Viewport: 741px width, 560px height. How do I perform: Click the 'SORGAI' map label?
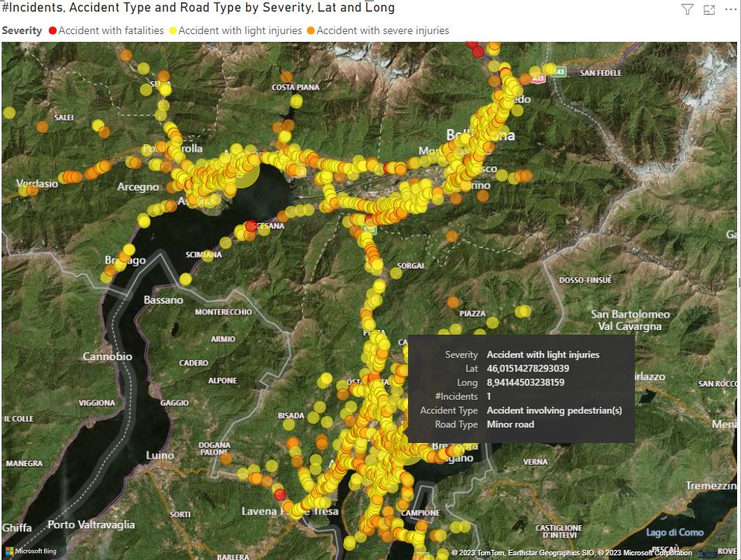(x=410, y=266)
